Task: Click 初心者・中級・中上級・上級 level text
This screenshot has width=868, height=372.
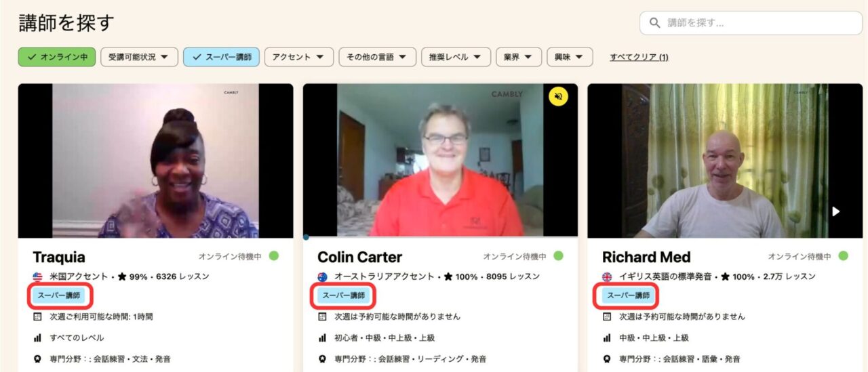Action: pyautogui.click(x=384, y=337)
